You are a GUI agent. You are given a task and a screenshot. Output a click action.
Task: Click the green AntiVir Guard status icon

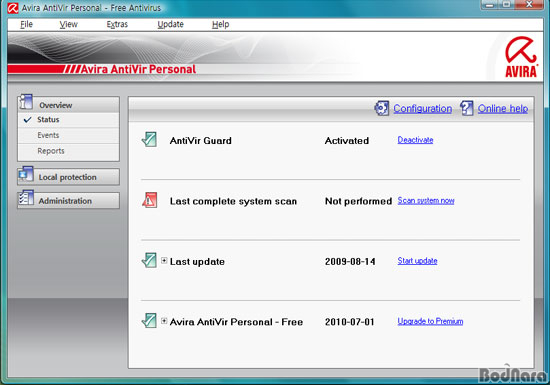[x=149, y=139]
